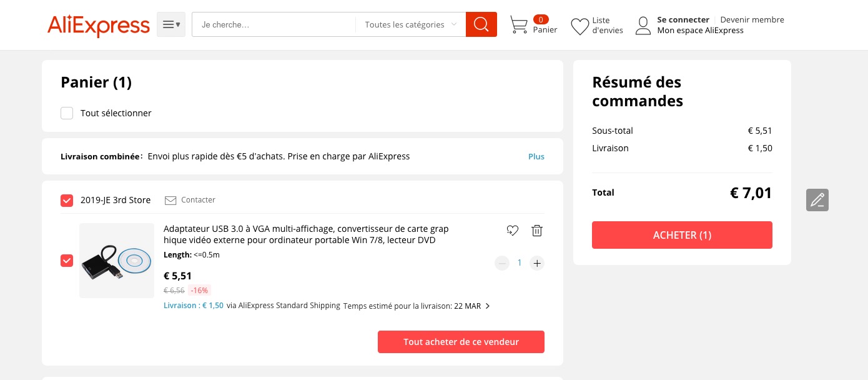Image resolution: width=868 pixels, height=380 pixels.
Task: Decrease quantity with minus button
Action: (502, 263)
